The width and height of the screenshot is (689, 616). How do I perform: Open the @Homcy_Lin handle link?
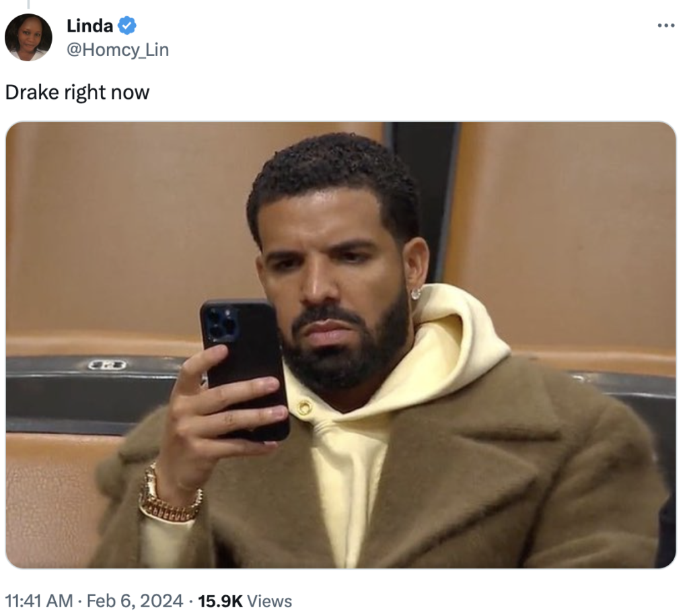[118, 50]
